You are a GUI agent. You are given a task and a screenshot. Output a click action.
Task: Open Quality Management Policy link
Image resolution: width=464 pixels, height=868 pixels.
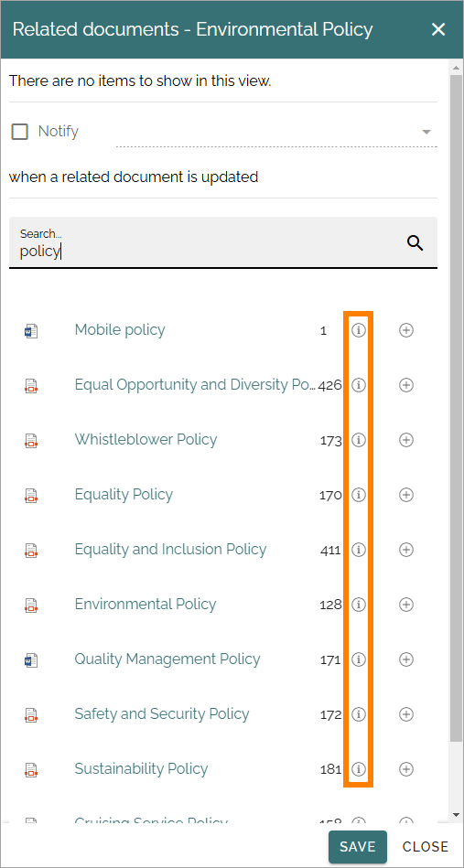pyautogui.click(x=167, y=659)
